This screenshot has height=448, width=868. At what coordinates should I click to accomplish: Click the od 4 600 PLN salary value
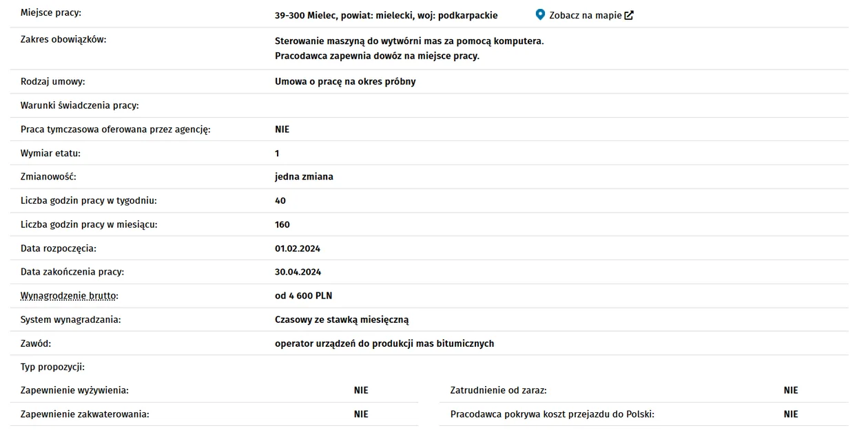pyautogui.click(x=303, y=296)
